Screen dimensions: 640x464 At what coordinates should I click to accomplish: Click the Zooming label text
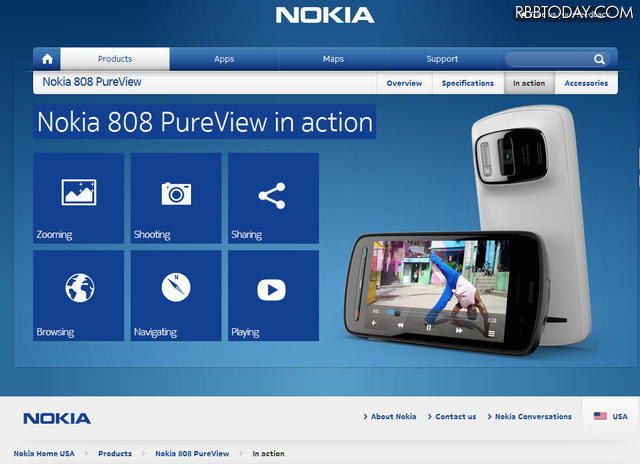[54, 235]
